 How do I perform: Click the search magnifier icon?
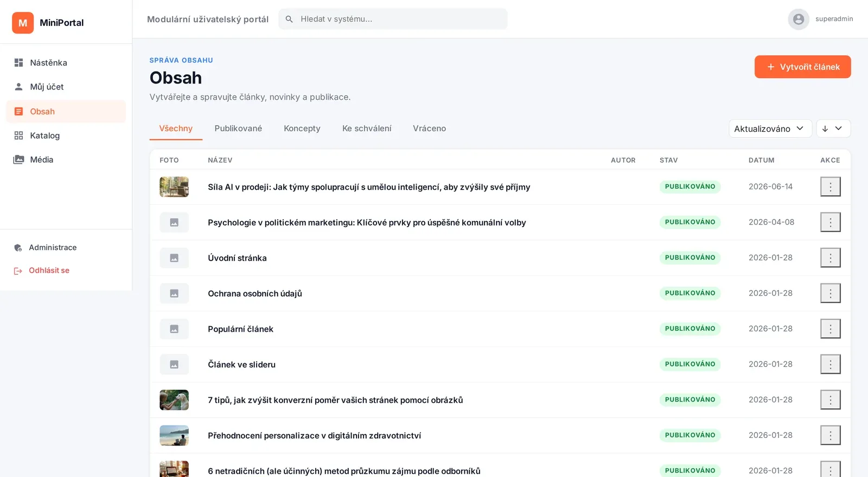[289, 19]
